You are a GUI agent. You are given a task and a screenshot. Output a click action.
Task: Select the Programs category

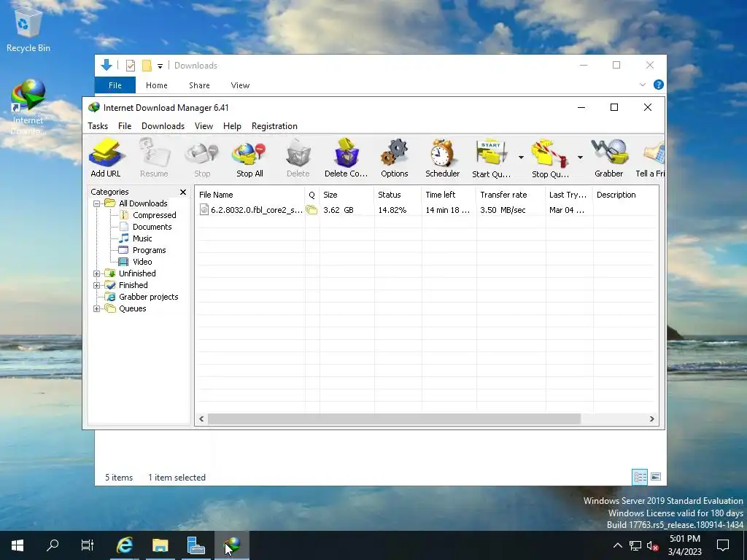click(x=149, y=250)
